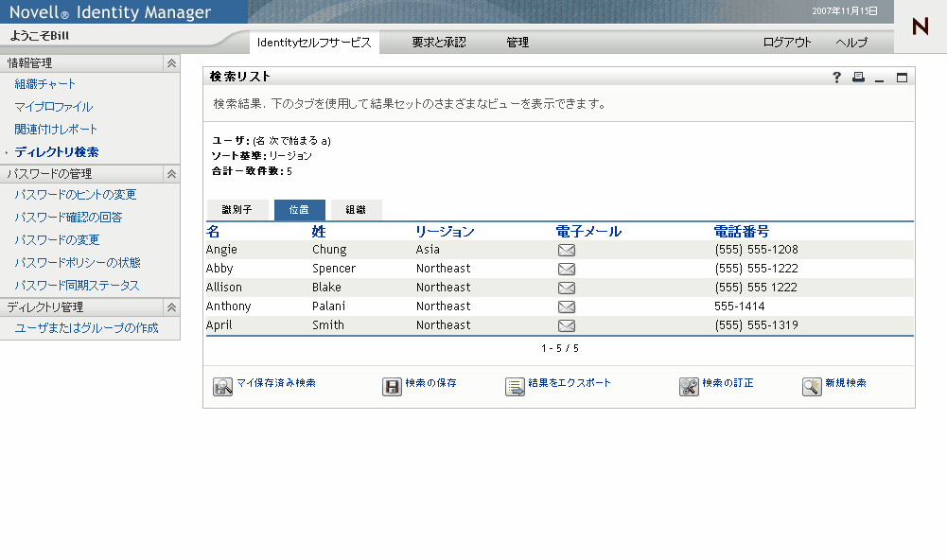Click the 新規検索 text link

point(846,383)
